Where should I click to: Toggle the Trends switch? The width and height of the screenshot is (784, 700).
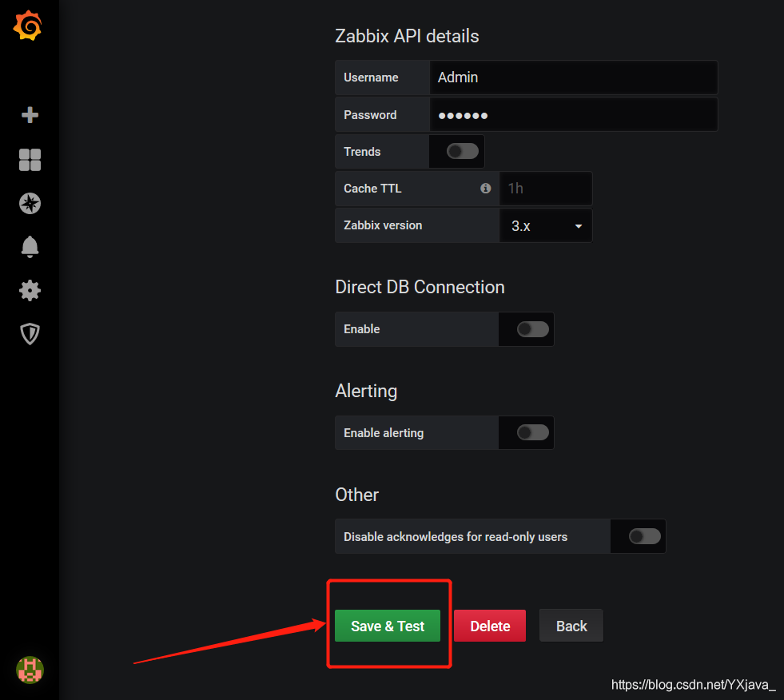click(463, 151)
